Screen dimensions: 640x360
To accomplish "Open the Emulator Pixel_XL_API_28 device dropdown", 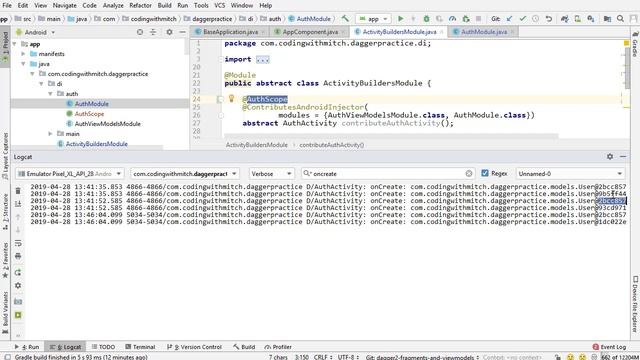I will [69, 173].
